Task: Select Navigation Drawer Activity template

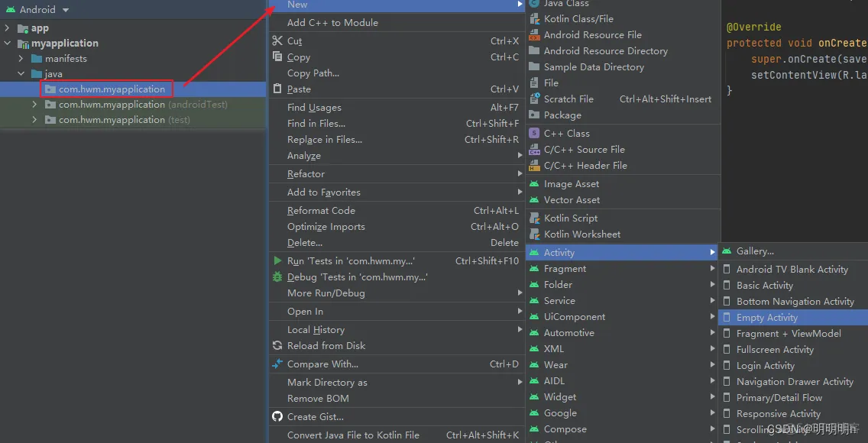Action: pyautogui.click(x=793, y=382)
